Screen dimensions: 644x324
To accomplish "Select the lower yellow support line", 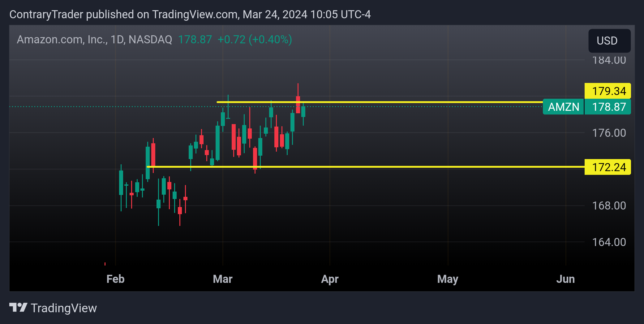I will (365, 167).
